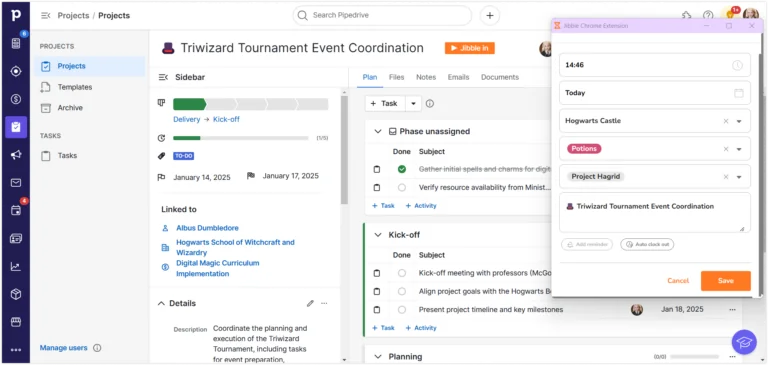768x365 pixels.
Task: Open the Potions activity dropdown
Action: [739, 149]
